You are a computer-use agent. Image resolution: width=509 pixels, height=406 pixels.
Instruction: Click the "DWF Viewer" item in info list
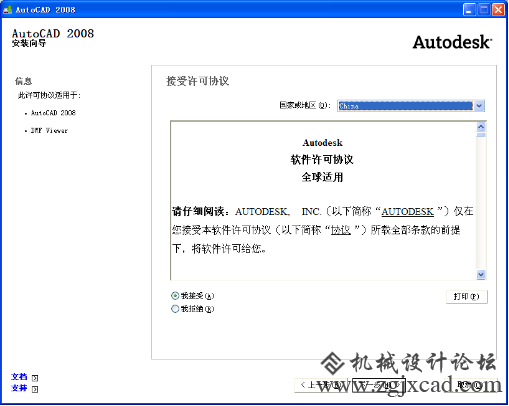(49, 131)
